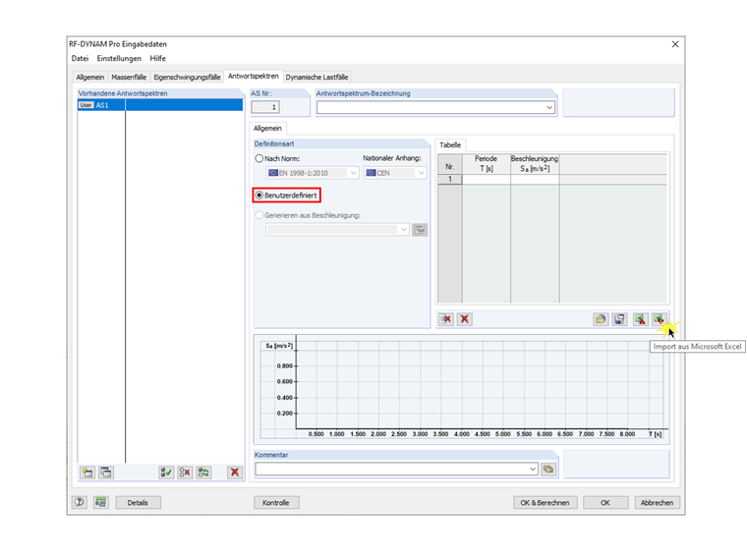747x560 pixels.
Task: Open the Einstellungen menu
Action: (119, 58)
